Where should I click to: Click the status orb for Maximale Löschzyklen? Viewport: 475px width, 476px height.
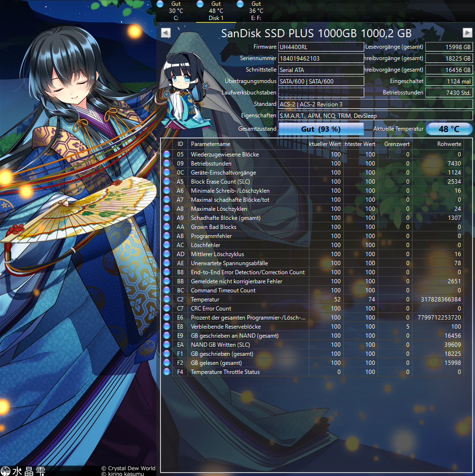point(167,208)
